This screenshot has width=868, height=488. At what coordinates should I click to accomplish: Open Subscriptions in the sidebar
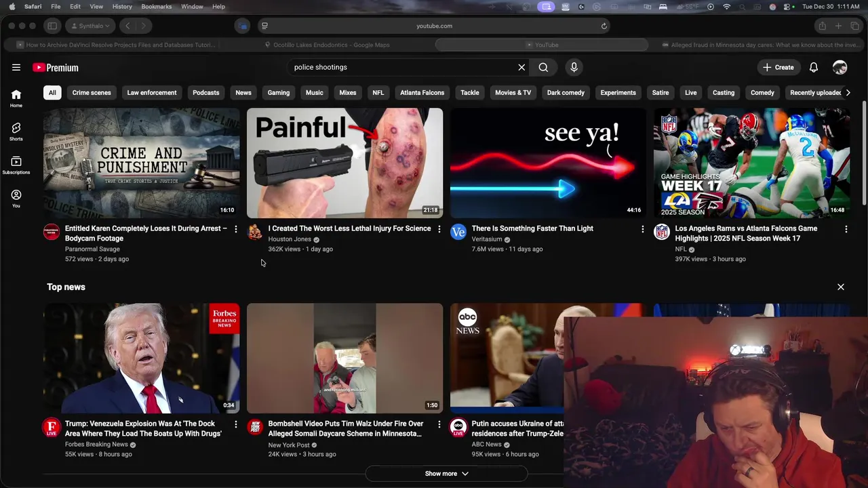(16, 165)
